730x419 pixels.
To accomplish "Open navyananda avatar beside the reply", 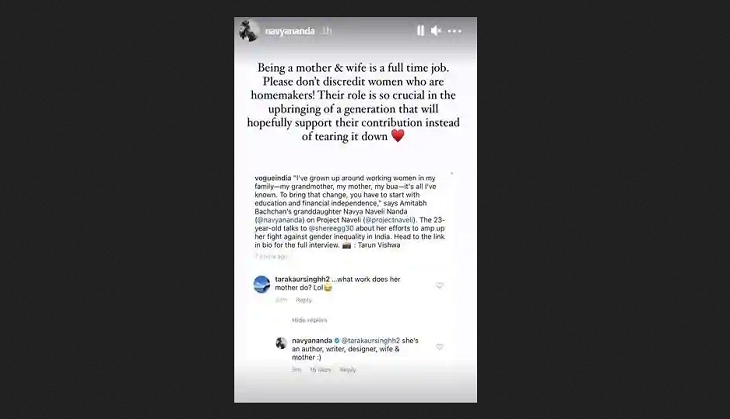I will [281, 343].
